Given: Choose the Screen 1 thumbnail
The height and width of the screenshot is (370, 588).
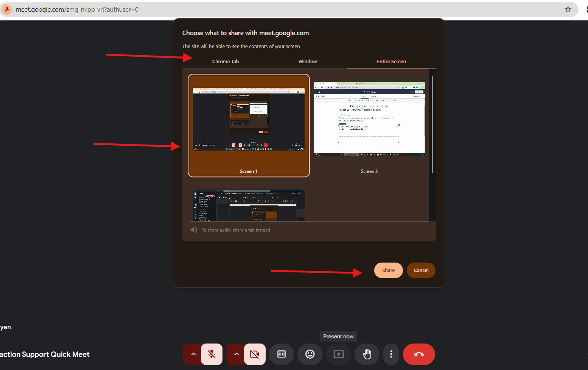Looking at the screenshot, I should tap(249, 125).
